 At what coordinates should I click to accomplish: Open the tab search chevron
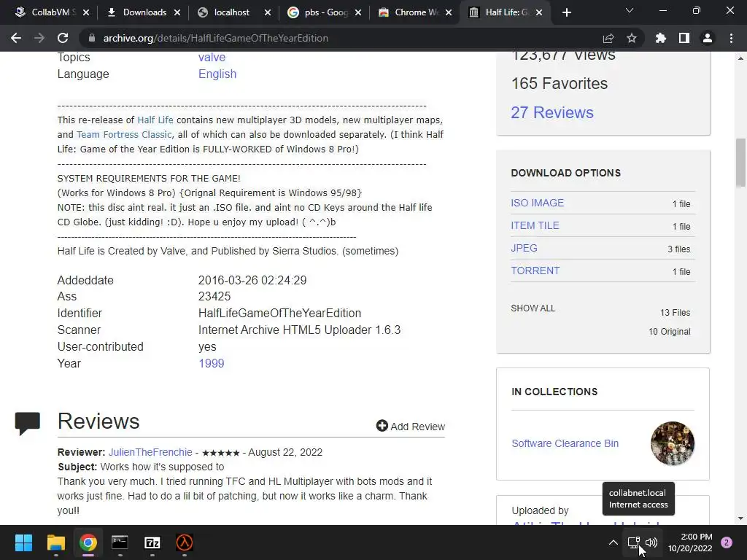point(630,10)
